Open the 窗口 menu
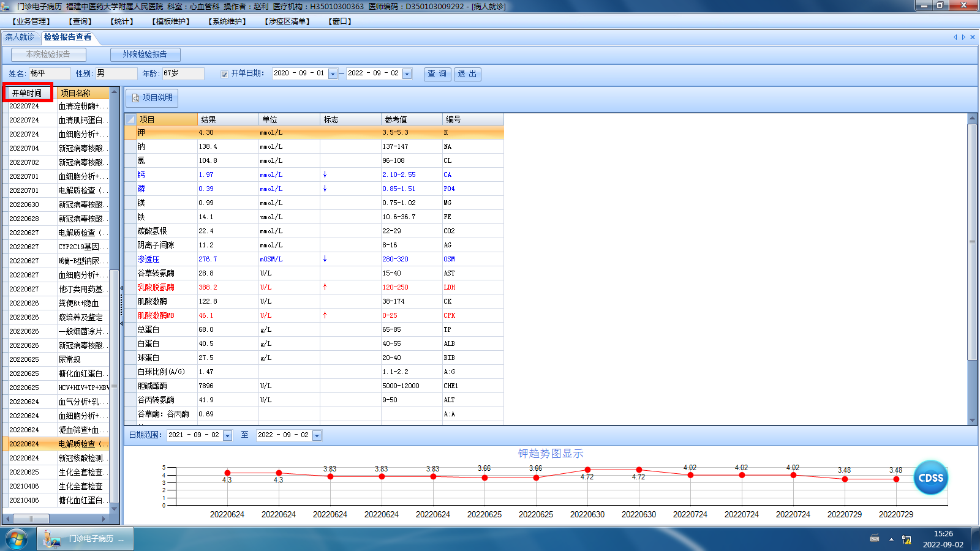The height and width of the screenshot is (551, 980). pos(340,21)
